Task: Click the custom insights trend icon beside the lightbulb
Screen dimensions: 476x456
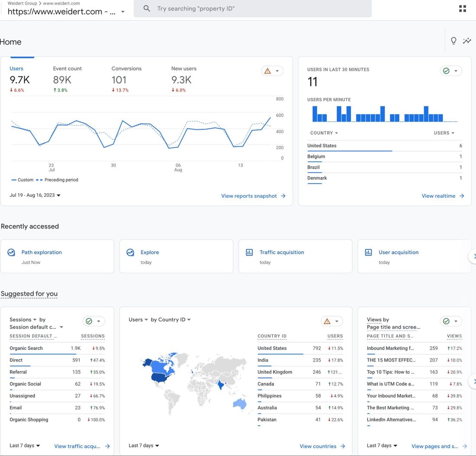Action: click(x=467, y=40)
